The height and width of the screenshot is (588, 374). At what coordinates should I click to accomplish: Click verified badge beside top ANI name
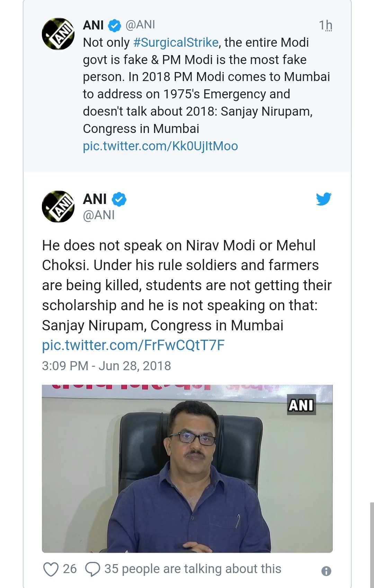click(x=114, y=25)
